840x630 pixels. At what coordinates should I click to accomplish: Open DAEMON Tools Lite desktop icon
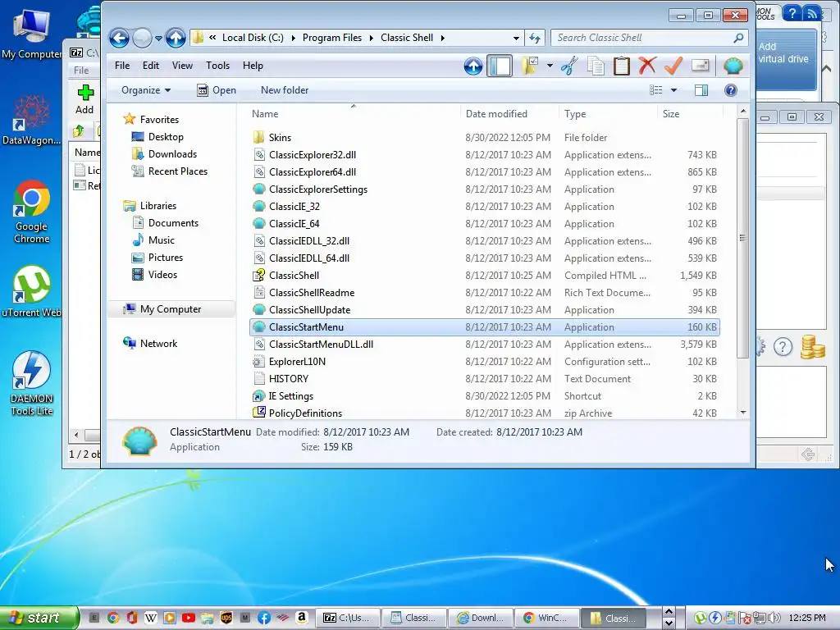31,384
